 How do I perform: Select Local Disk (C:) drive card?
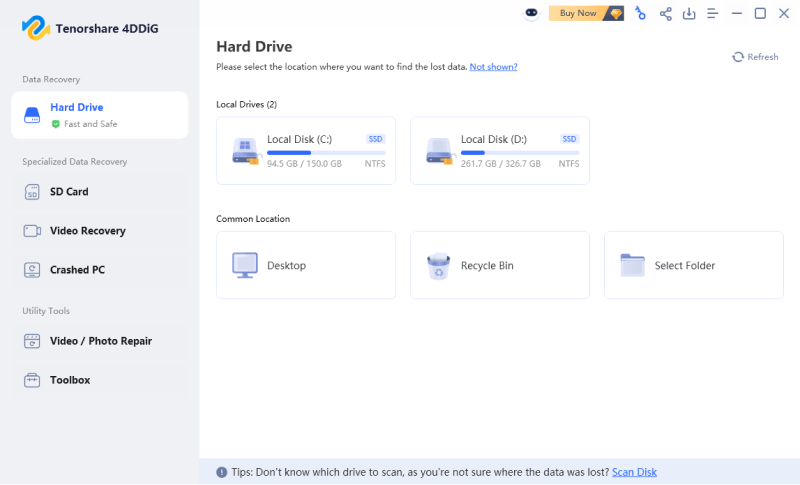(306, 150)
